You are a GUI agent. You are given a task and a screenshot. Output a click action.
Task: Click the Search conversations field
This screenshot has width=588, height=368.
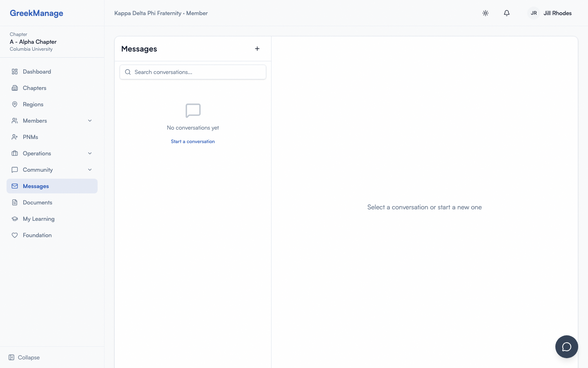click(x=193, y=72)
